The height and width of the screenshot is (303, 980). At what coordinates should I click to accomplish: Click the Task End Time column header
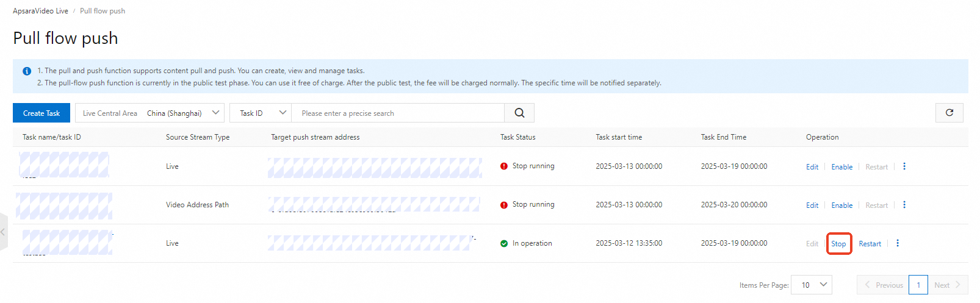pos(724,137)
